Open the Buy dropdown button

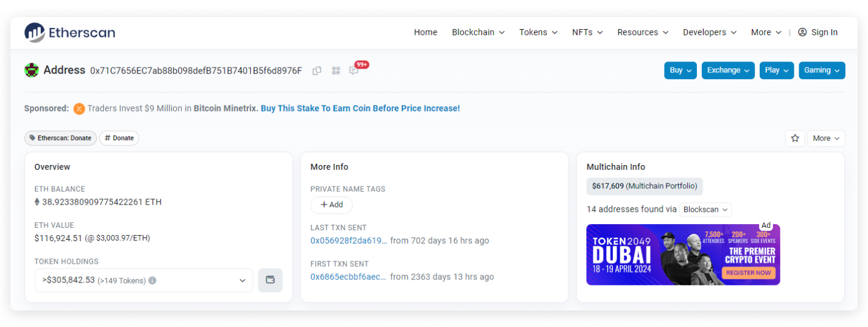point(680,70)
